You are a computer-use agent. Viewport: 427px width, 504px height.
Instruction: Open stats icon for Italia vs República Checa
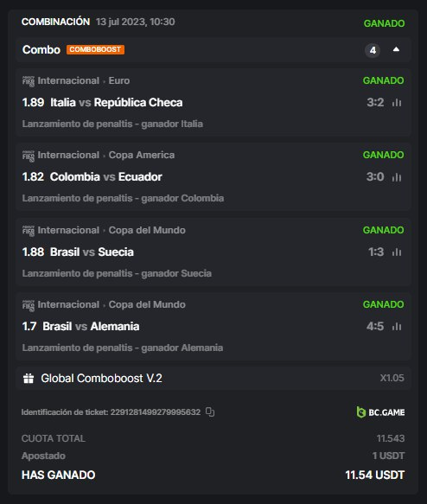[x=397, y=103]
